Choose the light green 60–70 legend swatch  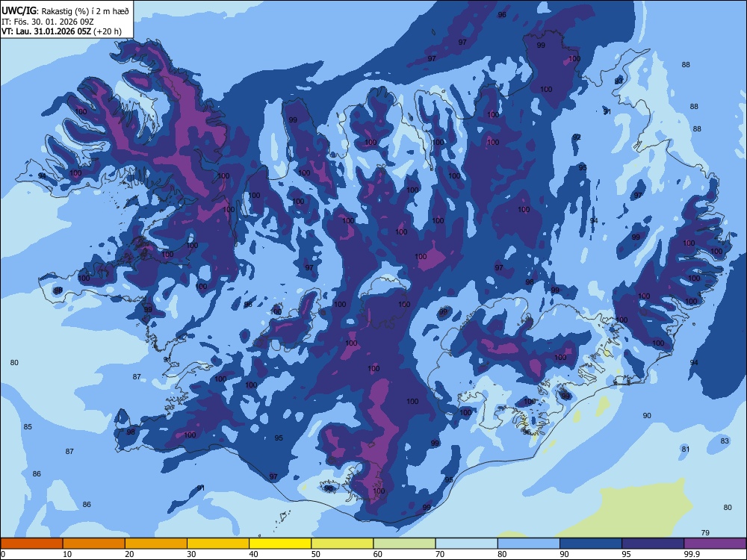(x=404, y=544)
